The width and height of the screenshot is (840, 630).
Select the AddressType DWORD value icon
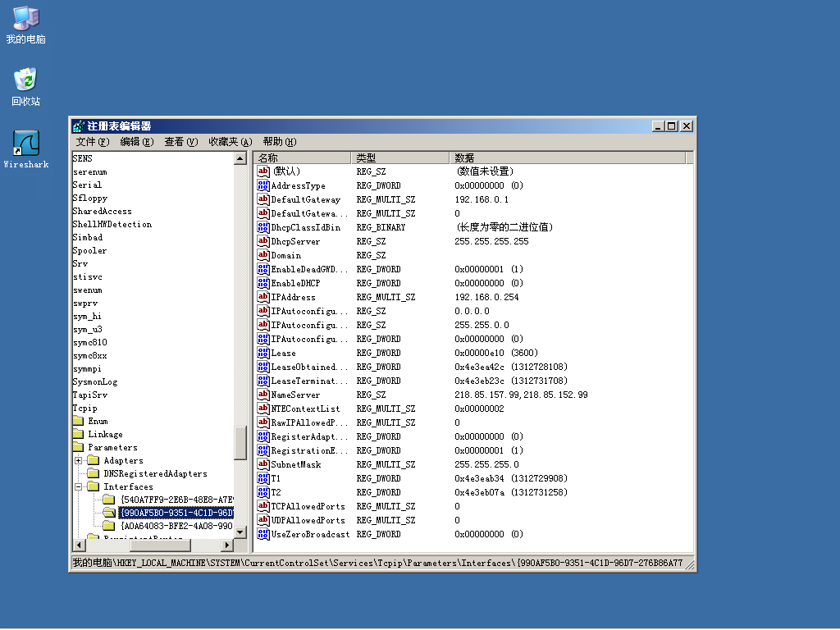(263, 185)
